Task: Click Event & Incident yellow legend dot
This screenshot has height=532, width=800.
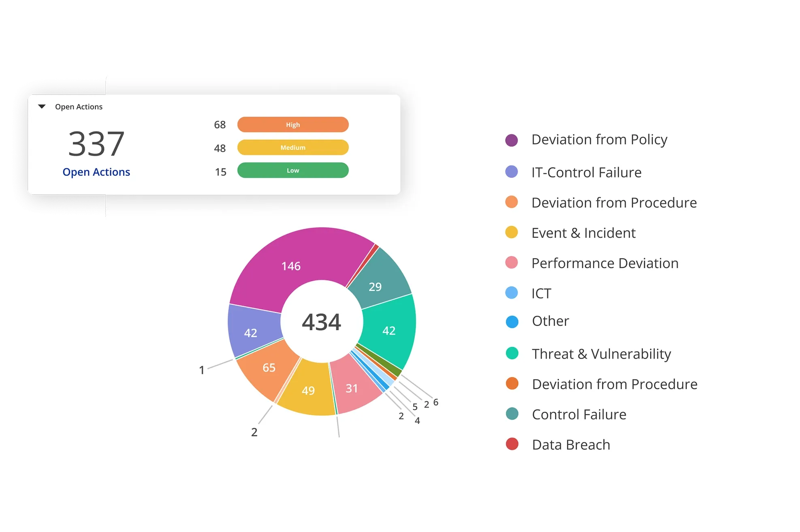Action: (512, 233)
